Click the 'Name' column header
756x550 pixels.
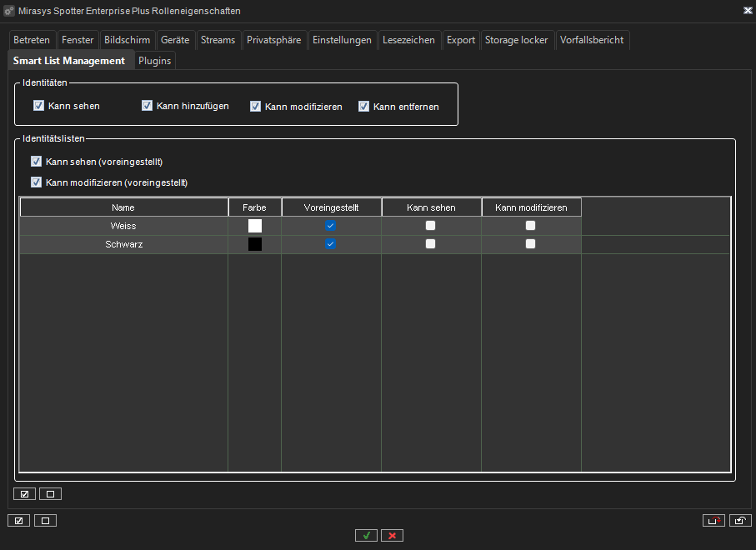pyautogui.click(x=123, y=207)
